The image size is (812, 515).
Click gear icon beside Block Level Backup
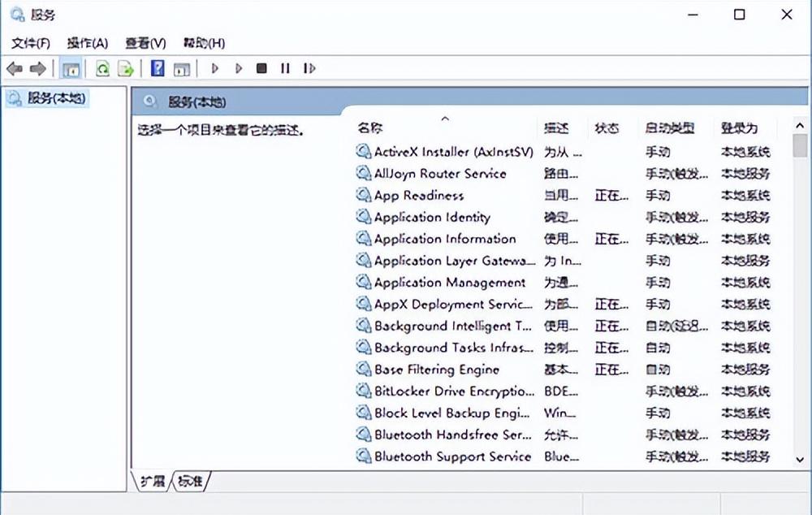(364, 413)
